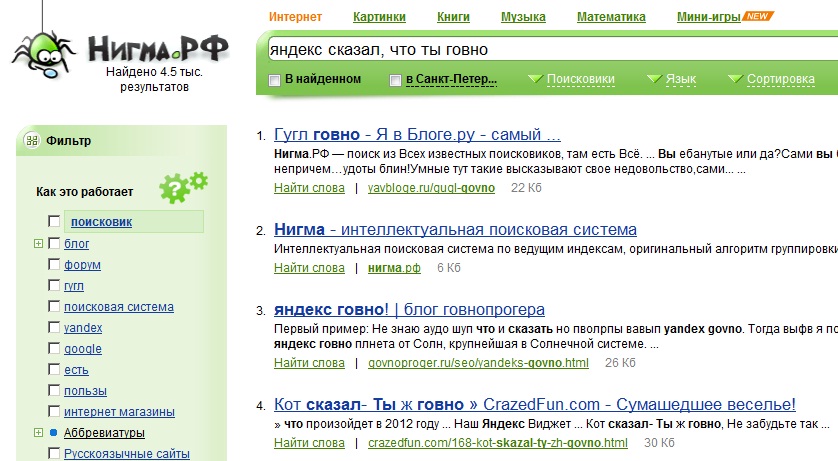Click the NEW badge next to Мини-игры

pos(757,17)
